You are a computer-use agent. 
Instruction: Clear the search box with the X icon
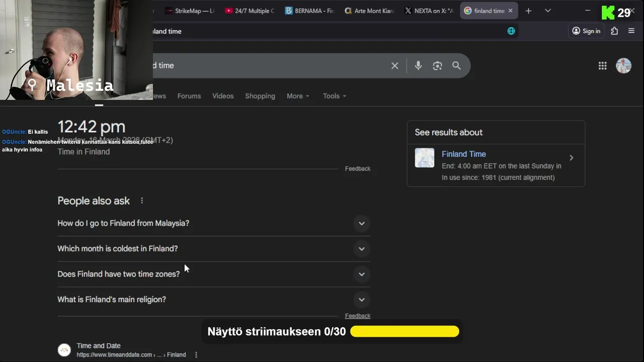[395, 65]
